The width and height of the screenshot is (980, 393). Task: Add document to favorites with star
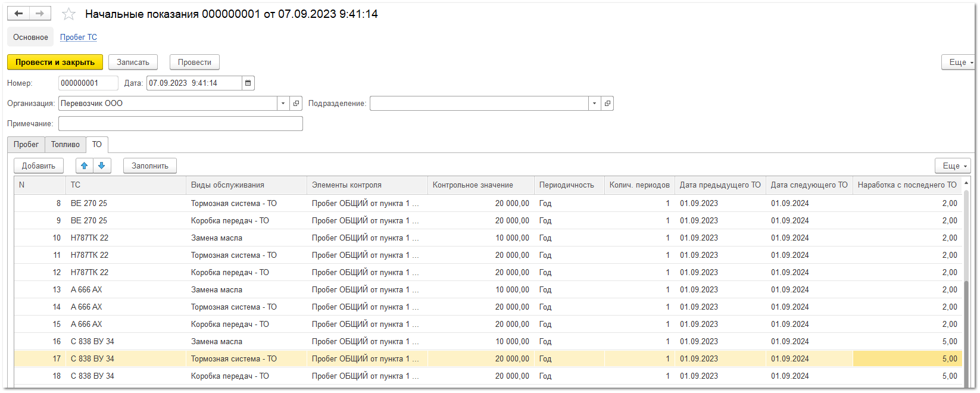(x=69, y=14)
